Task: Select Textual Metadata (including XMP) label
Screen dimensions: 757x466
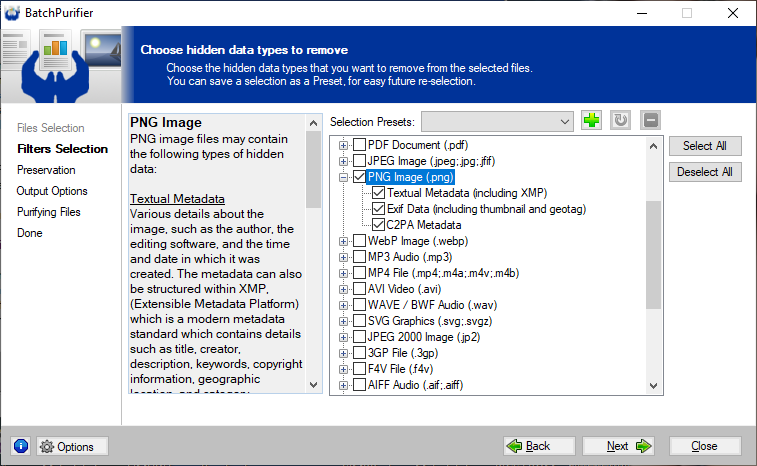Action: pyautogui.click(x=467, y=193)
